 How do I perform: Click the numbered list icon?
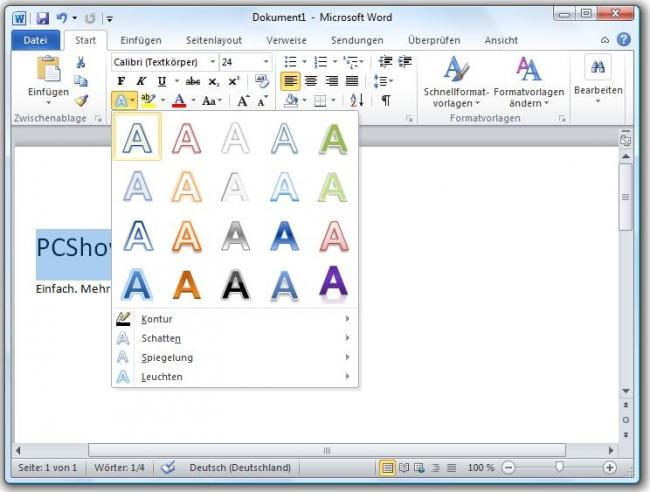coord(321,62)
